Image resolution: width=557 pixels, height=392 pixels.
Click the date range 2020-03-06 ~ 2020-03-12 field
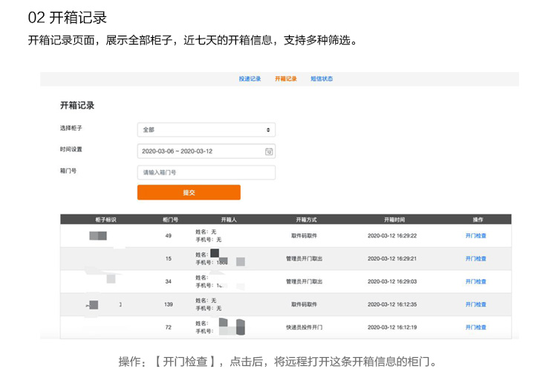(199, 151)
